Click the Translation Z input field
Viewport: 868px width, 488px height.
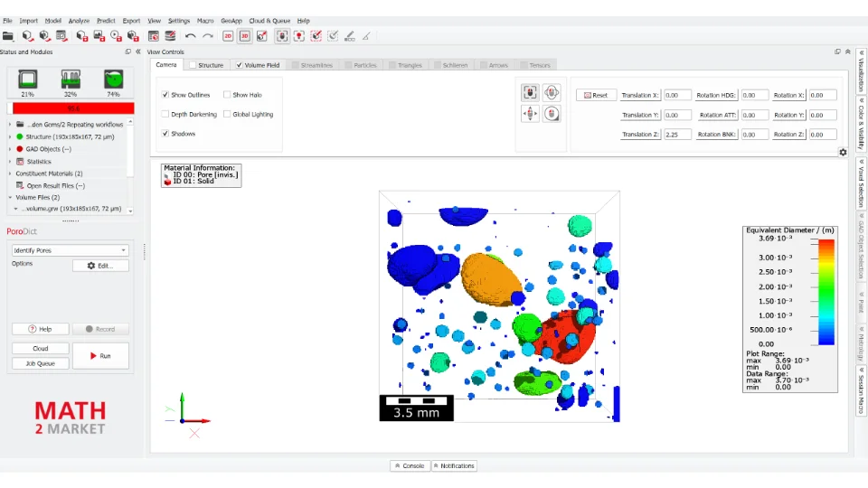tap(677, 135)
